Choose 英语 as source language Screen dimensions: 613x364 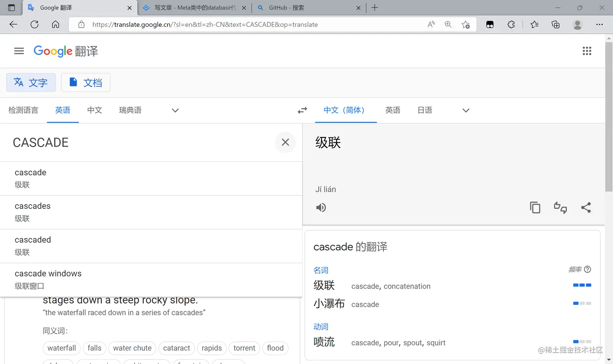[63, 110]
